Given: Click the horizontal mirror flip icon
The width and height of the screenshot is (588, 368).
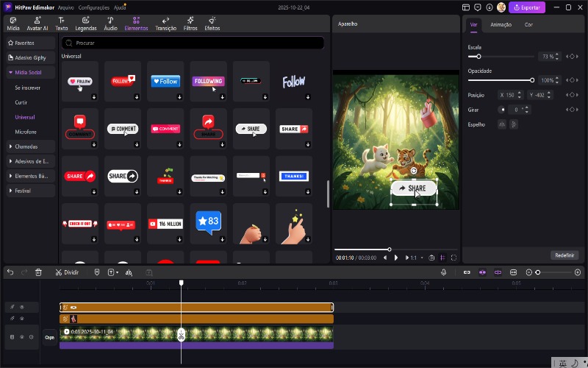Looking at the screenshot, I should coord(503,124).
